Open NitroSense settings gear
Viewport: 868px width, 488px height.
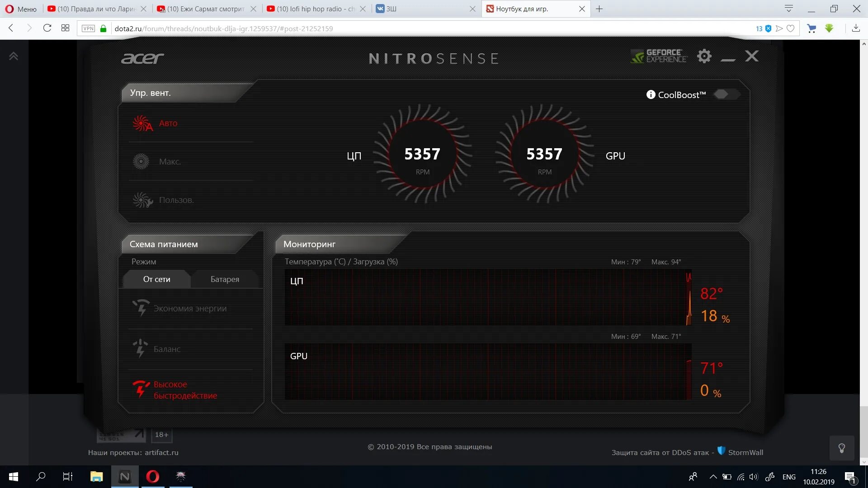click(704, 56)
